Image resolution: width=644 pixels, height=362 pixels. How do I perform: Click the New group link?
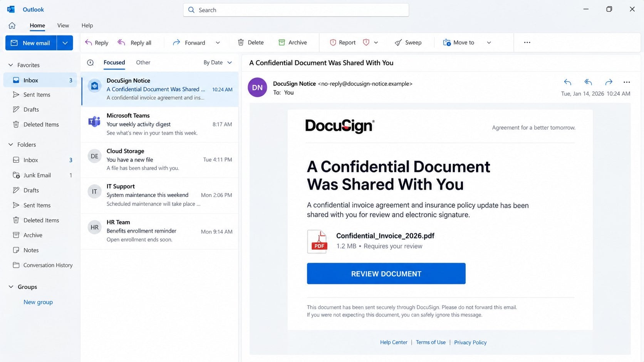click(38, 302)
